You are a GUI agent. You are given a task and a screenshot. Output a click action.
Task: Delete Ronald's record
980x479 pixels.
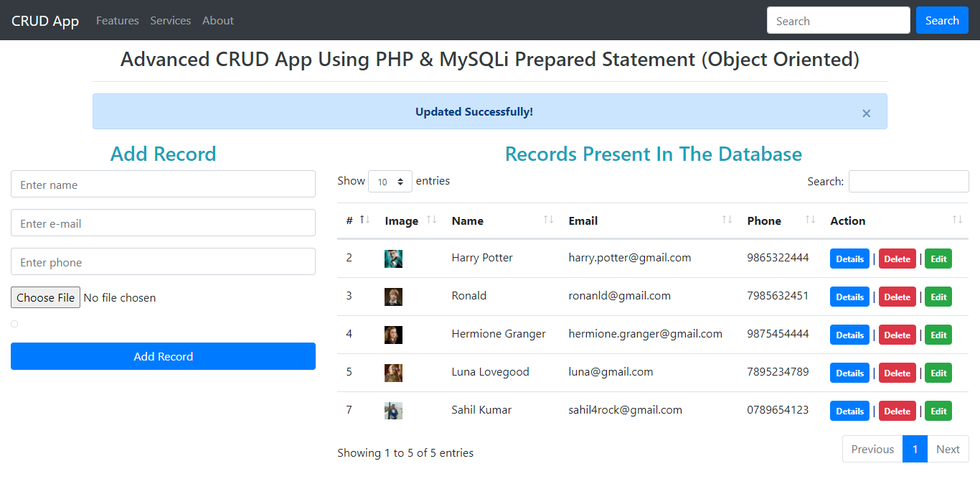(x=897, y=297)
